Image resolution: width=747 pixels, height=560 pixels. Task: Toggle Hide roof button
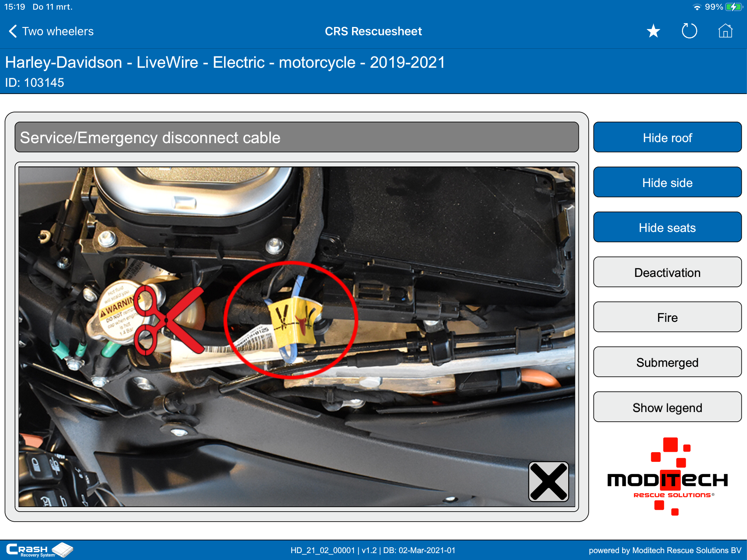[x=667, y=137]
